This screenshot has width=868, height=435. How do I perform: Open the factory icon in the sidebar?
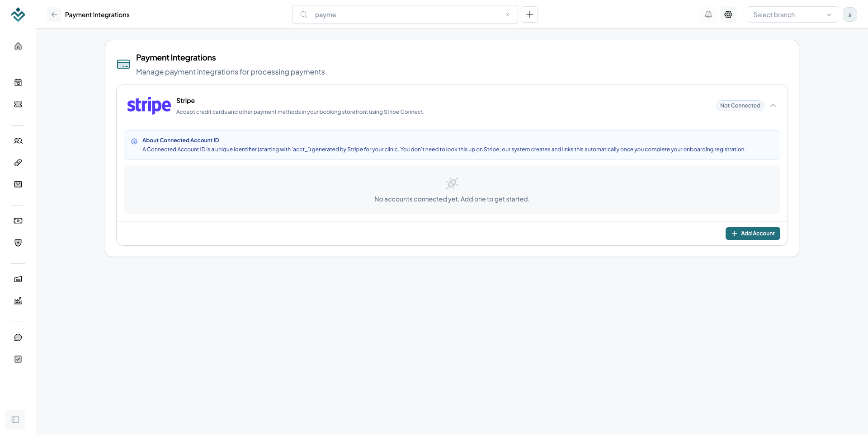coord(18,301)
